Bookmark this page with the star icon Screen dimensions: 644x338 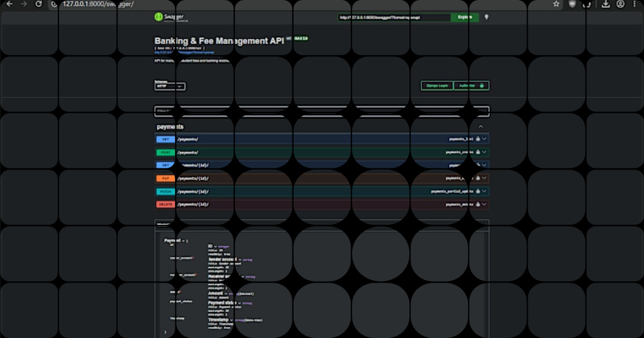(557, 4)
